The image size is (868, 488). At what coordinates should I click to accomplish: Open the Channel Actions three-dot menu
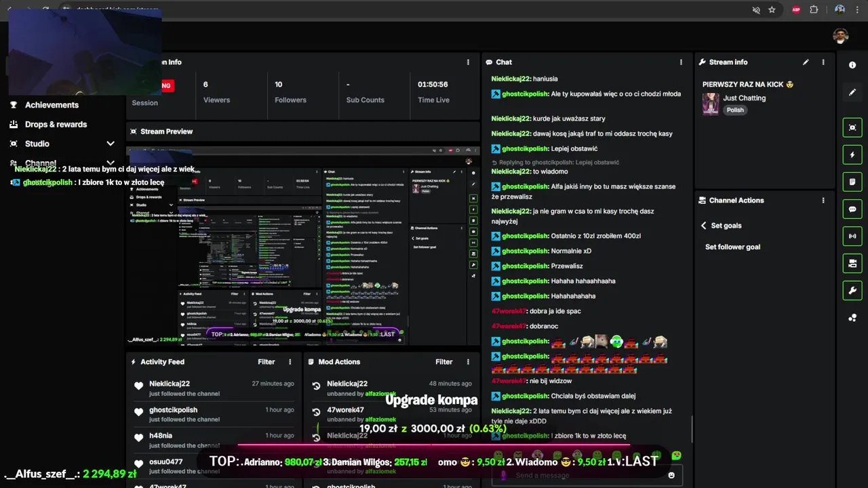[x=823, y=201]
